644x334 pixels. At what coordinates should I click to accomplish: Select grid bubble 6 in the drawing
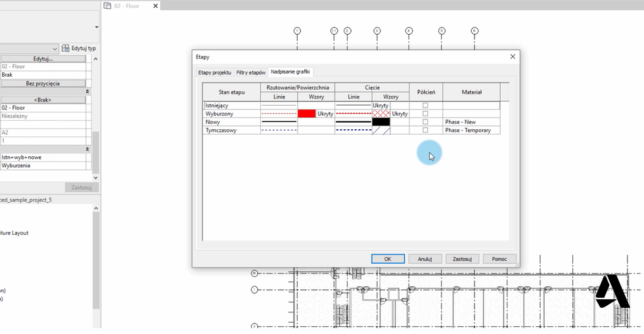(474, 31)
